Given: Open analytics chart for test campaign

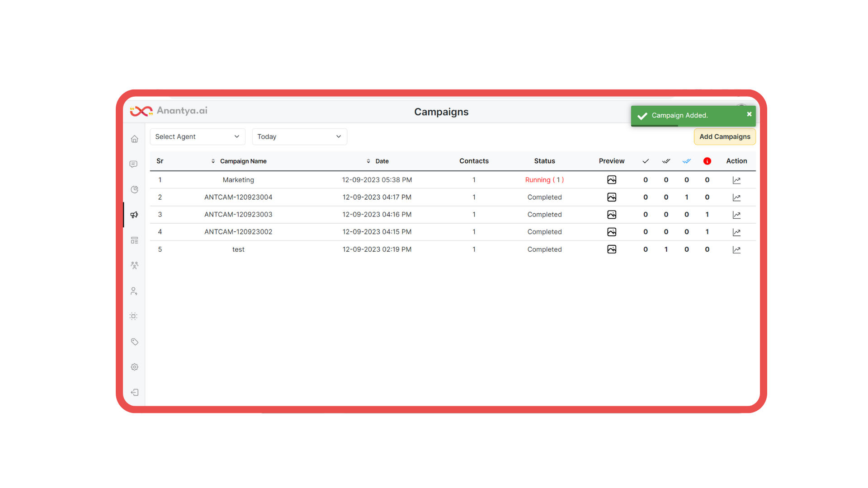Looking at the screenshot, I should click(x=736, y=250).
